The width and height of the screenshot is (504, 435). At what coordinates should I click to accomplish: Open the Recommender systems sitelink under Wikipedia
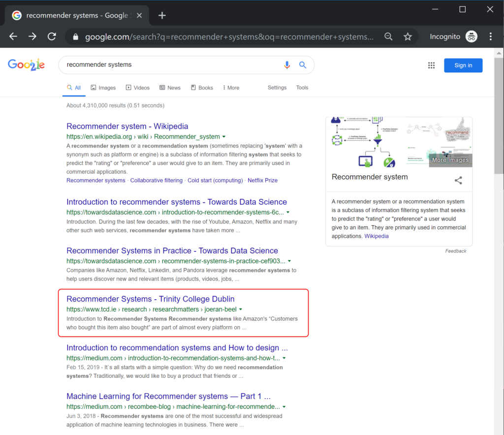click(x=96, y=181)
